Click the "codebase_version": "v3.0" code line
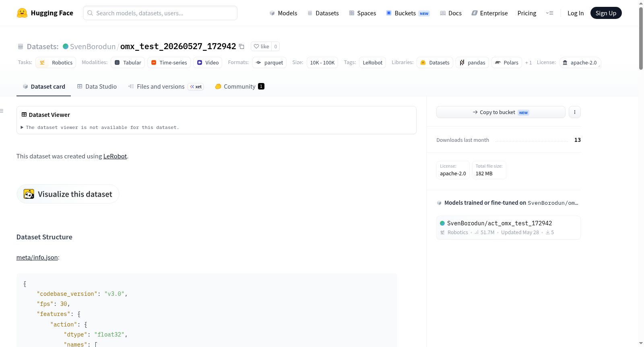This screenshot has width=644, height=347. pyautogui.click(x=82, y=294)
